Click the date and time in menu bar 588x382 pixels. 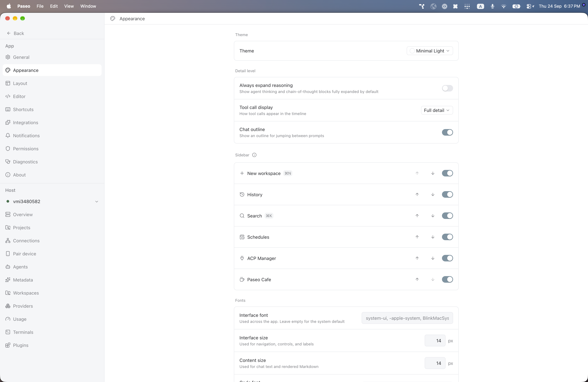pos(559,6)
